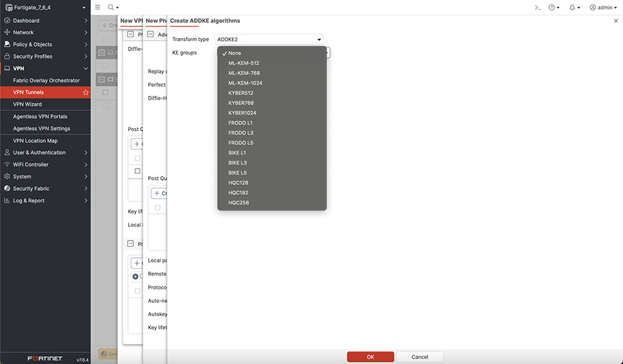The image size is (623, 364).
Task: Expand the Dashboard menu section
Action: pyautogui.click(x=45, y=20)
